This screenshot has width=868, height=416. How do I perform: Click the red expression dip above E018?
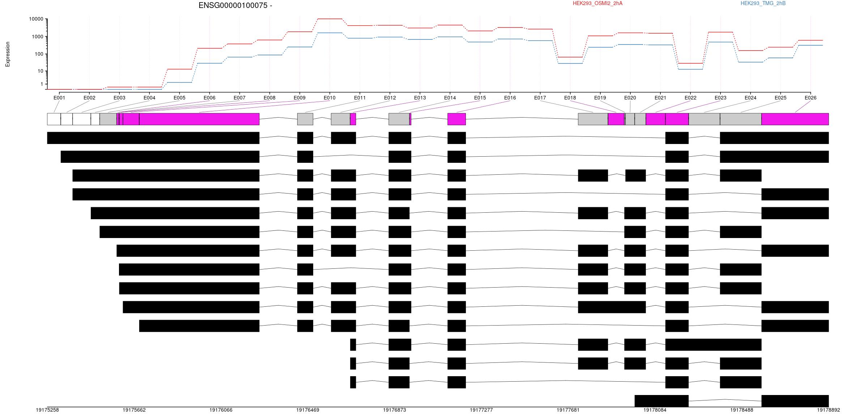point(570,57)
